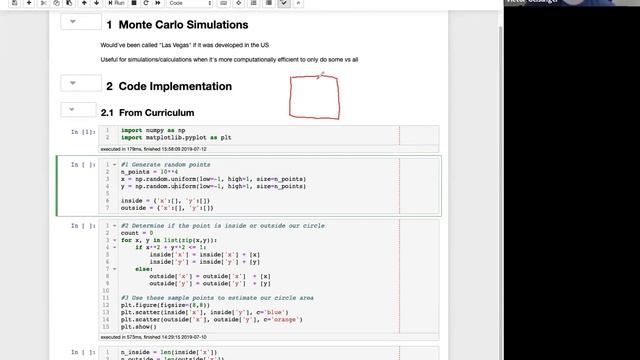Select the '2.1 From Curriculum' heading
The width and height of the screenshot is (640, 360).
point(147,113)
